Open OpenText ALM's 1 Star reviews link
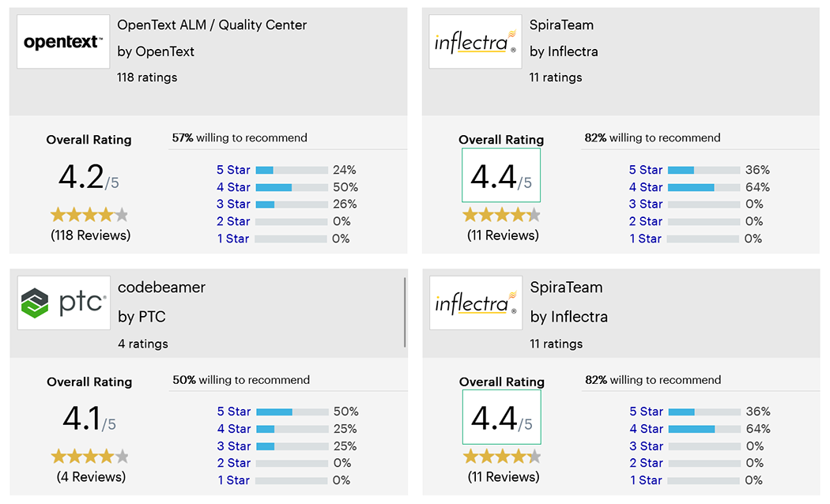 click(233, 239)
